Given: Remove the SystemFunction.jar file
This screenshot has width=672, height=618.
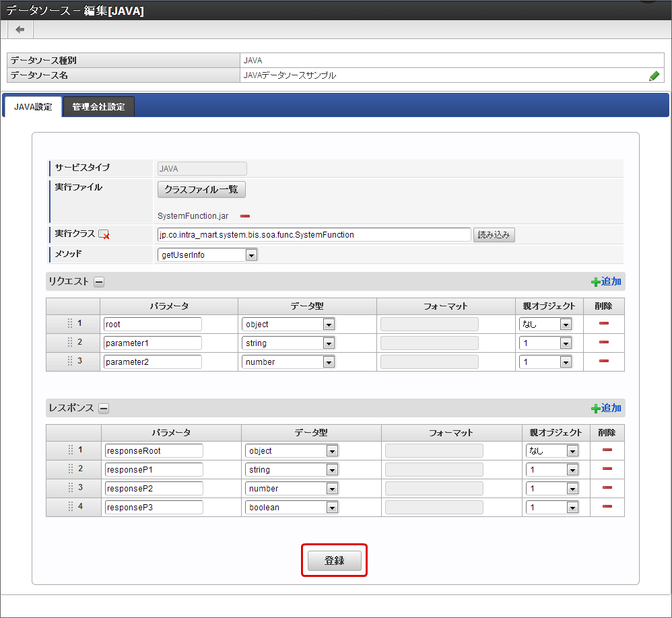Looking at the screenshot, I should pos(245,216).
